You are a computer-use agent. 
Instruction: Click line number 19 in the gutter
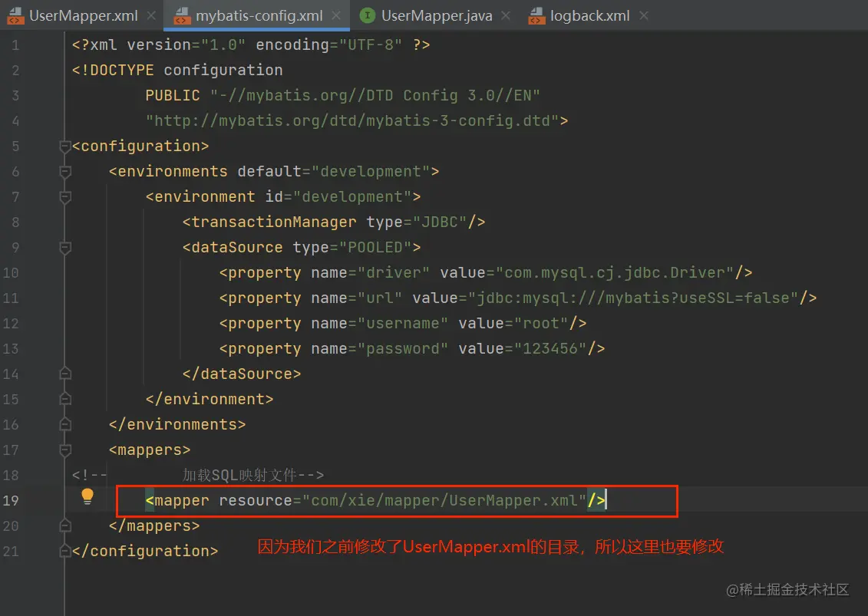coord(11,501)
